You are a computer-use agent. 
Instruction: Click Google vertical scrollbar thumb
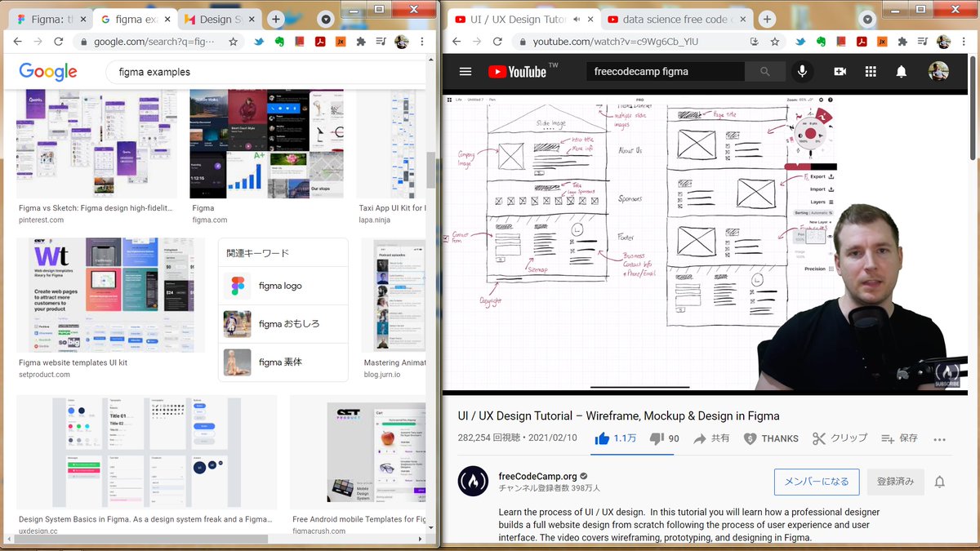coord(431,170)
